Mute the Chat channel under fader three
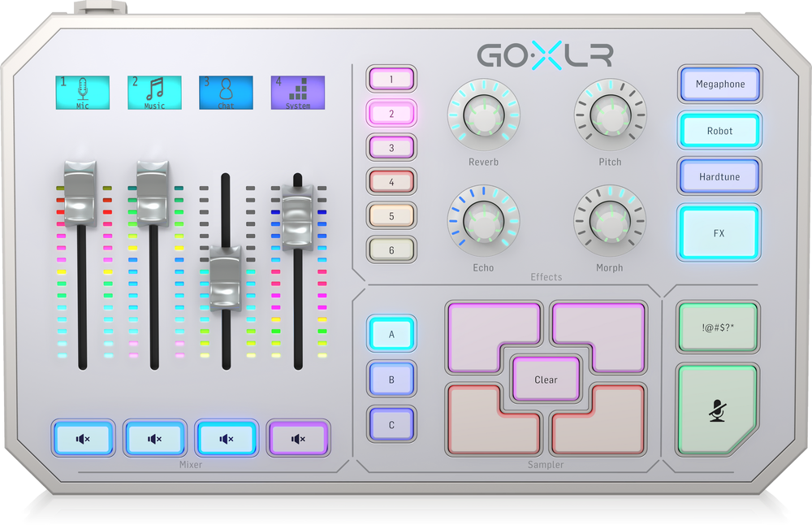 (x=226, y=439)
